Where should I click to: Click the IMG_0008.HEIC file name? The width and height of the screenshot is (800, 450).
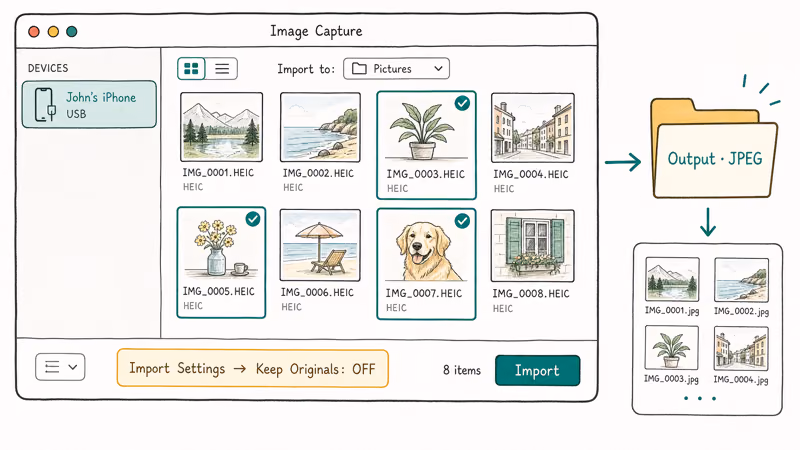(531, 293)
